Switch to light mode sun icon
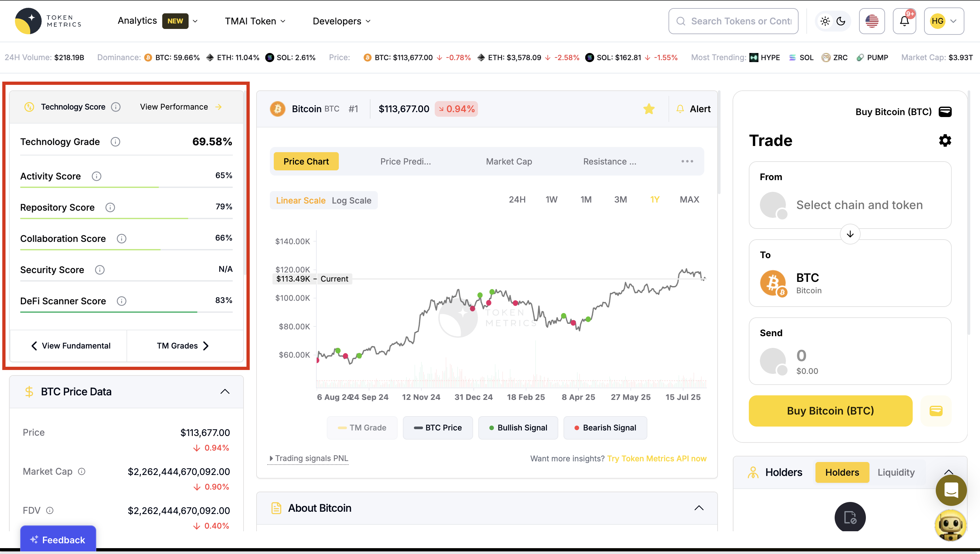Viewport: 980px width, 554px height. 825,21
